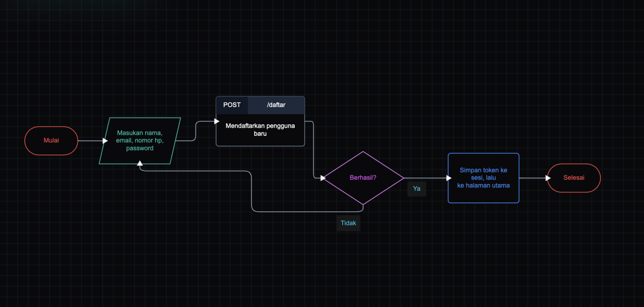Screen dimensions: 644x307
Task: Click vertical connector from POST node to Berhasil
Action: click(313, 149)
